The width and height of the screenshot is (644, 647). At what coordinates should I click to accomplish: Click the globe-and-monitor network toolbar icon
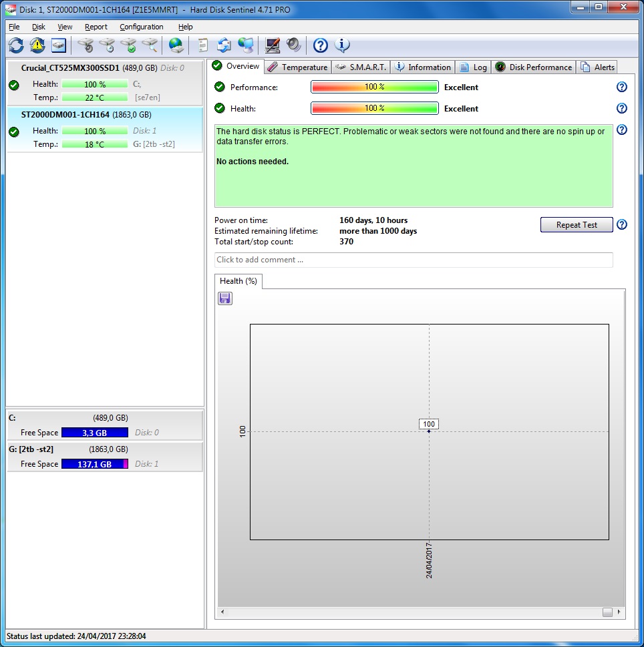[x=246, y=45]
